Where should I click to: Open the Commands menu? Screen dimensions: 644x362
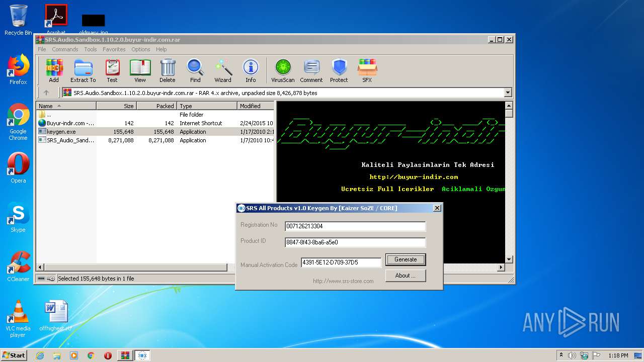click(65, 49)
